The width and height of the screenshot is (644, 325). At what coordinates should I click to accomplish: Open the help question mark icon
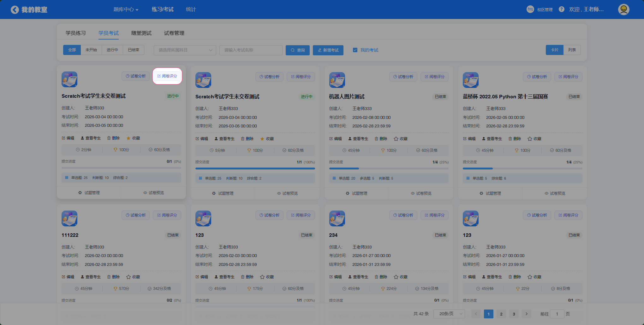click(x=561, y=9)
